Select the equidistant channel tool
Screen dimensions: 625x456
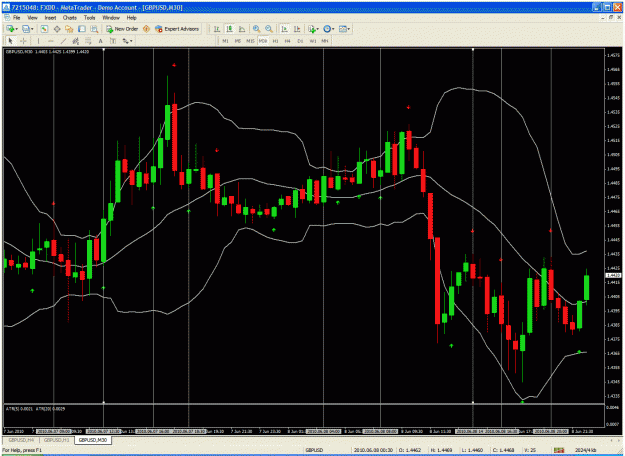[75, 41]
